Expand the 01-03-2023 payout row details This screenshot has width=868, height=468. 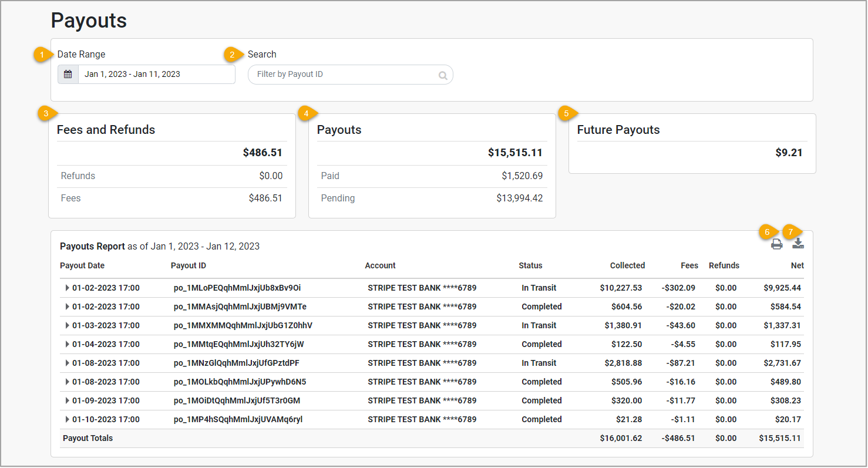coord(67,325)
